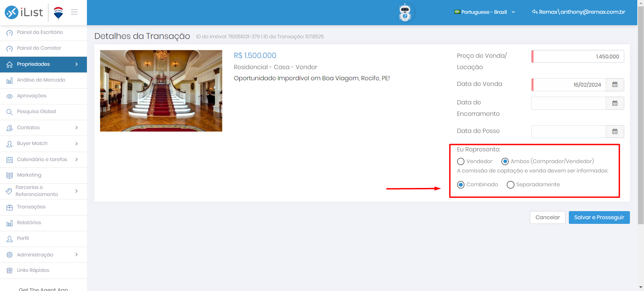Click the Administração gear icon
This screenshot has height=291, width=644.
[9, 255]
